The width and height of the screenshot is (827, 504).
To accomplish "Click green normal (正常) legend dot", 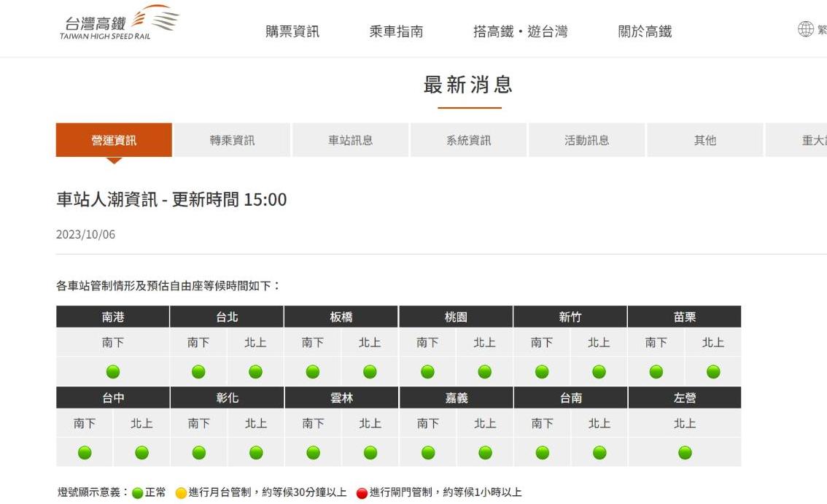I will point(137,493).
